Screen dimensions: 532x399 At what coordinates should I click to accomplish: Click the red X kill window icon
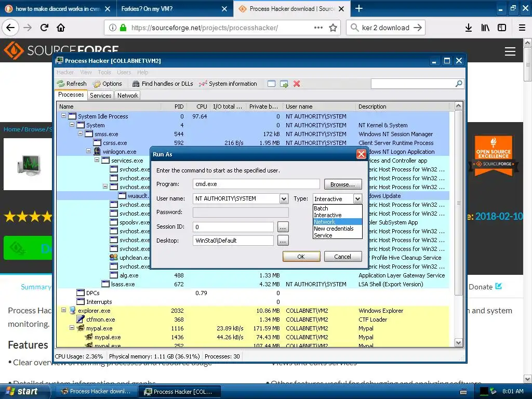pos(297,84)
